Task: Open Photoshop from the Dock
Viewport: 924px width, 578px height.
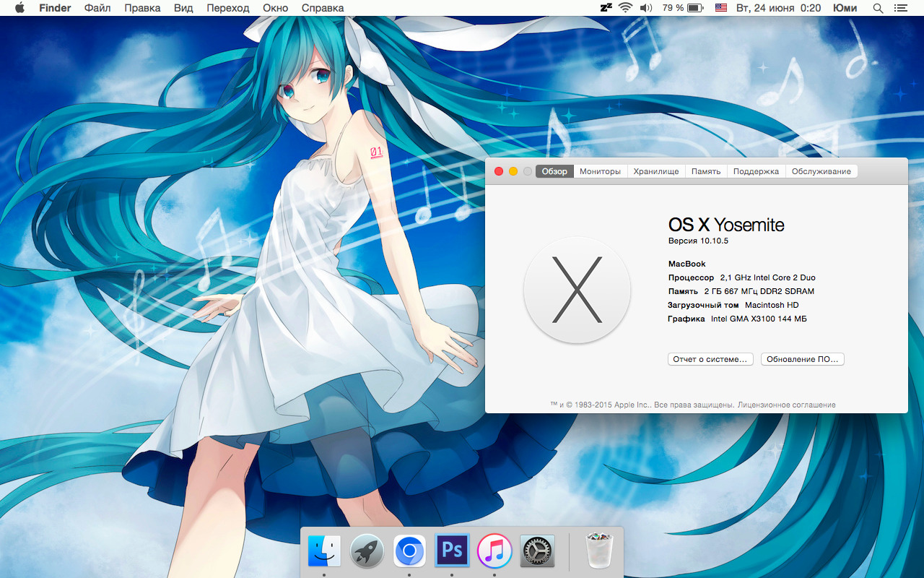Action: tap(452, 552)
